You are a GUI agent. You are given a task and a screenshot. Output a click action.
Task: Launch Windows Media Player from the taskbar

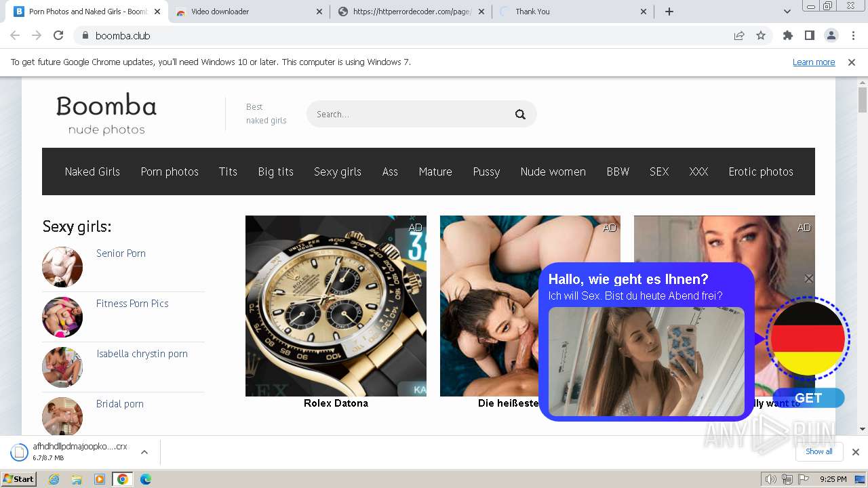(100, 479)
